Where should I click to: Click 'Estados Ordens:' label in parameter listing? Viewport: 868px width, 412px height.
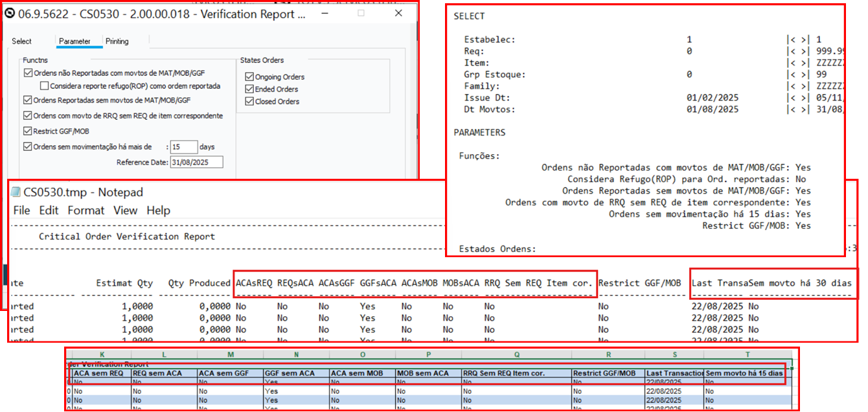pyautogui.click(x=497, y=249)
